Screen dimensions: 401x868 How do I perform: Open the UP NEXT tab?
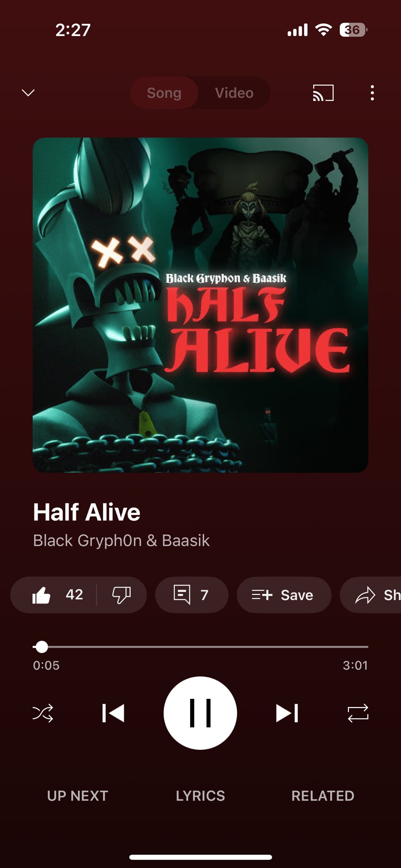pyautogui.click(x=78, y=796)
